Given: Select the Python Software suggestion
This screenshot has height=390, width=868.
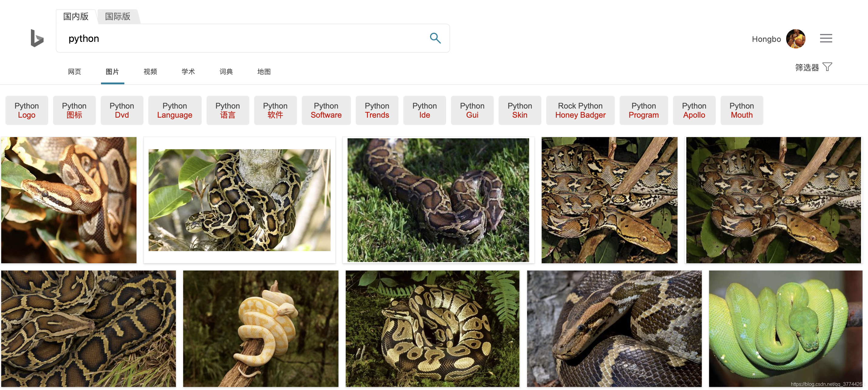Looking at the screenshot, I should 326,110.
